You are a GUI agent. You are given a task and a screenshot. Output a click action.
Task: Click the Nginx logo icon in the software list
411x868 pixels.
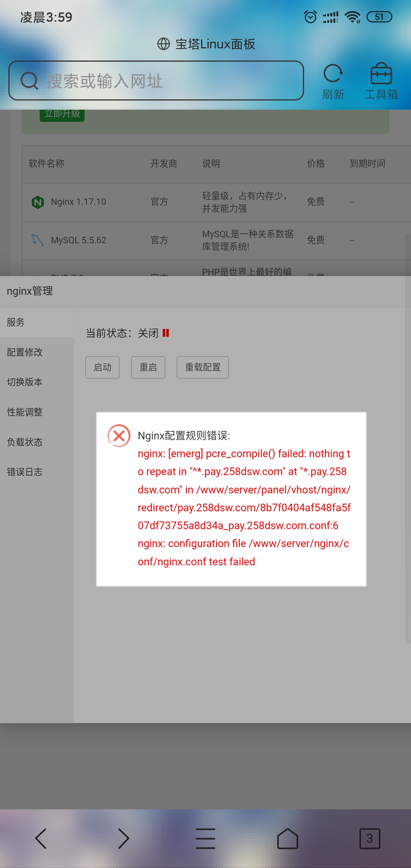(38, 202)
